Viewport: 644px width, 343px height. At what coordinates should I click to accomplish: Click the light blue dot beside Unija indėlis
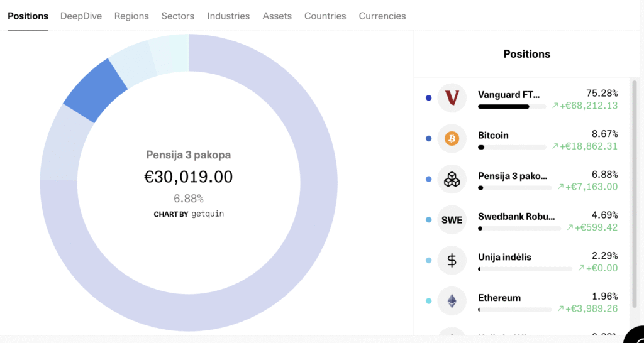(429, 261)
